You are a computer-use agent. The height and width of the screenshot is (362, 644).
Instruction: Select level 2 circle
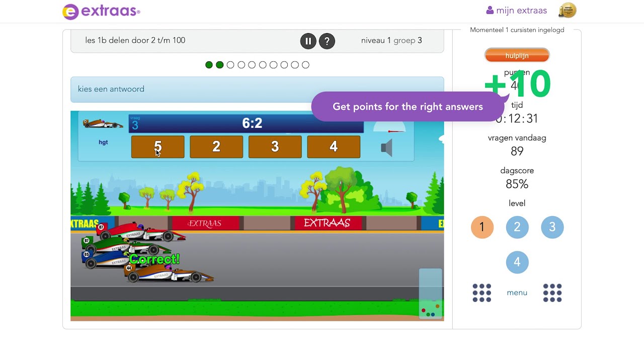click(517, 227)
